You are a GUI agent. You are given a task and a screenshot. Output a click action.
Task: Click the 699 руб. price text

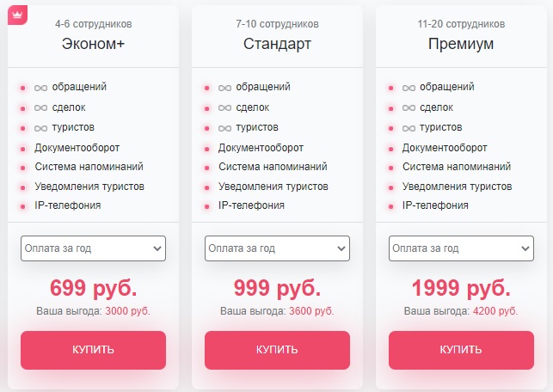click(x=94, y=288)
